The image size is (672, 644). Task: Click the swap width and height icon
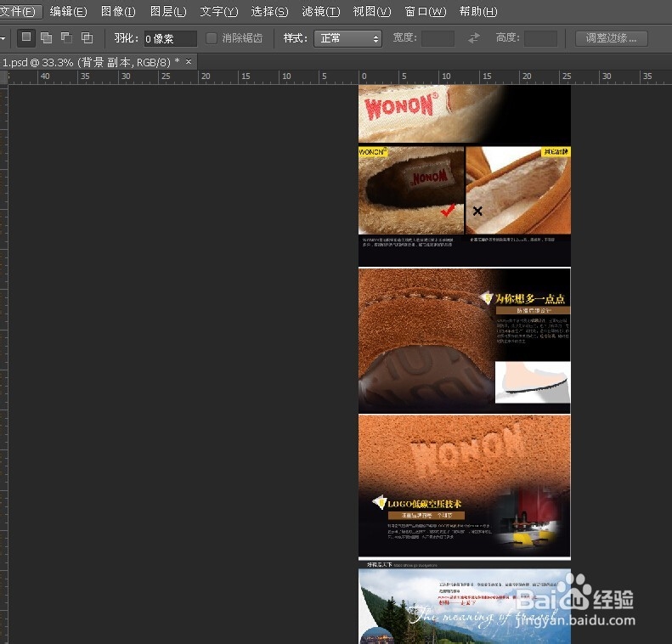pyautogui.click(x=473, y=38)
